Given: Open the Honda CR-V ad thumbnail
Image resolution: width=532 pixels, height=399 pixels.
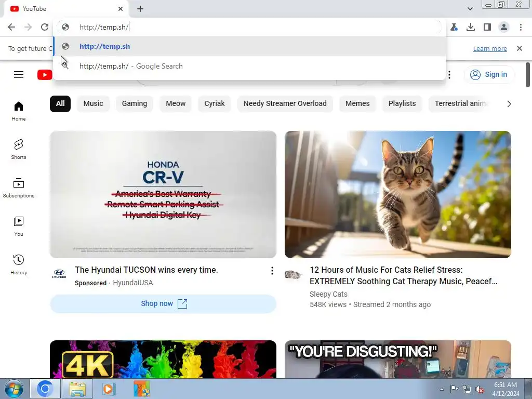Looking at the screenshot, I should point(163,194).
